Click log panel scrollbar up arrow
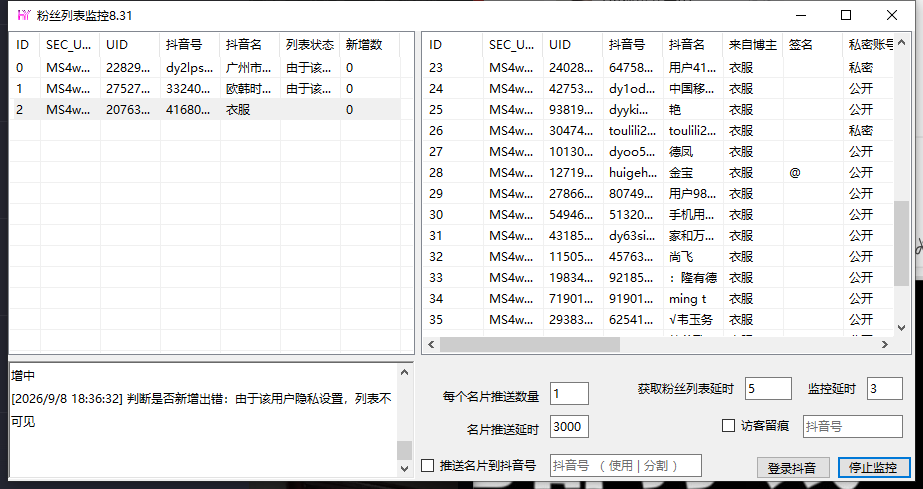The height and width of the screenshot is (489, 923). pos(404,372)
